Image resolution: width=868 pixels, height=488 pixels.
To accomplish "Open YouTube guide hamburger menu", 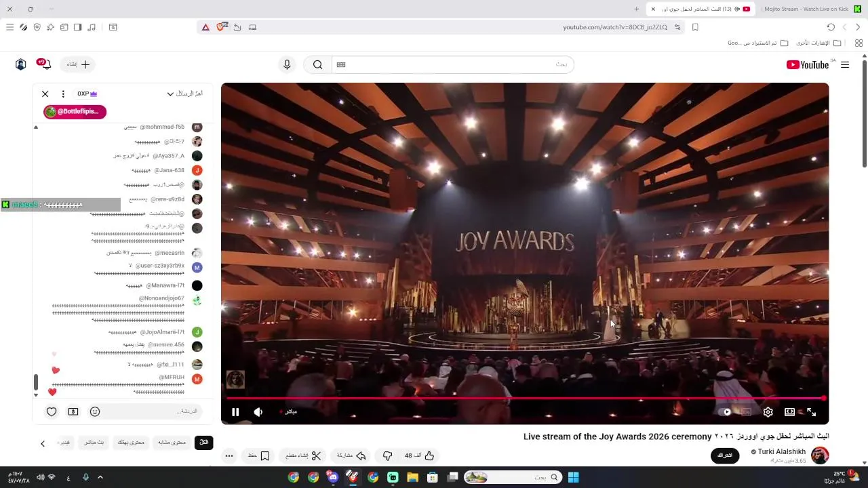I will point(845,64).
